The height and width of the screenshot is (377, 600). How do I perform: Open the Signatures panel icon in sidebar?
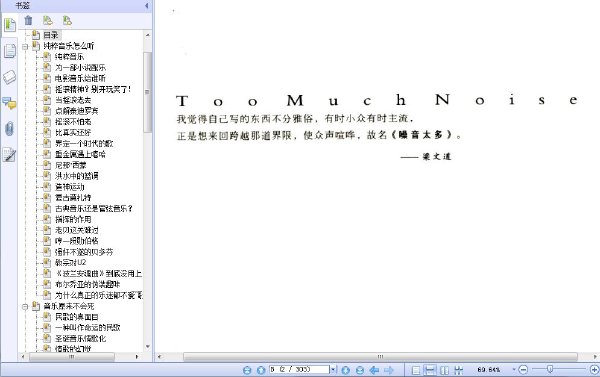coord(9,154)
